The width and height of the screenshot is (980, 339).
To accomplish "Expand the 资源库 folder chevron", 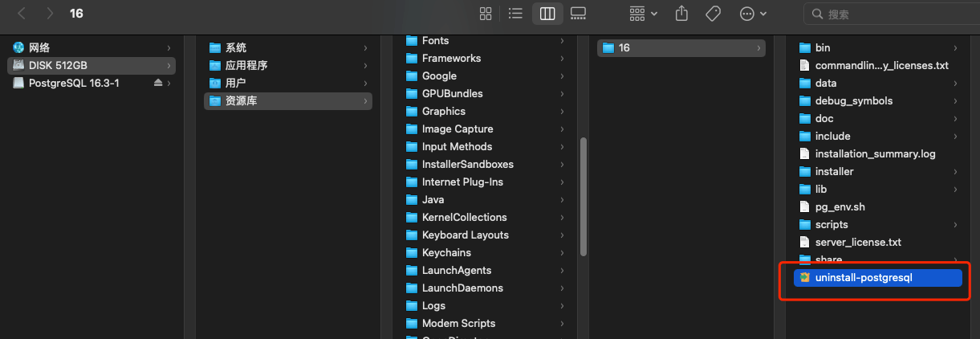I will pos(366,101).
